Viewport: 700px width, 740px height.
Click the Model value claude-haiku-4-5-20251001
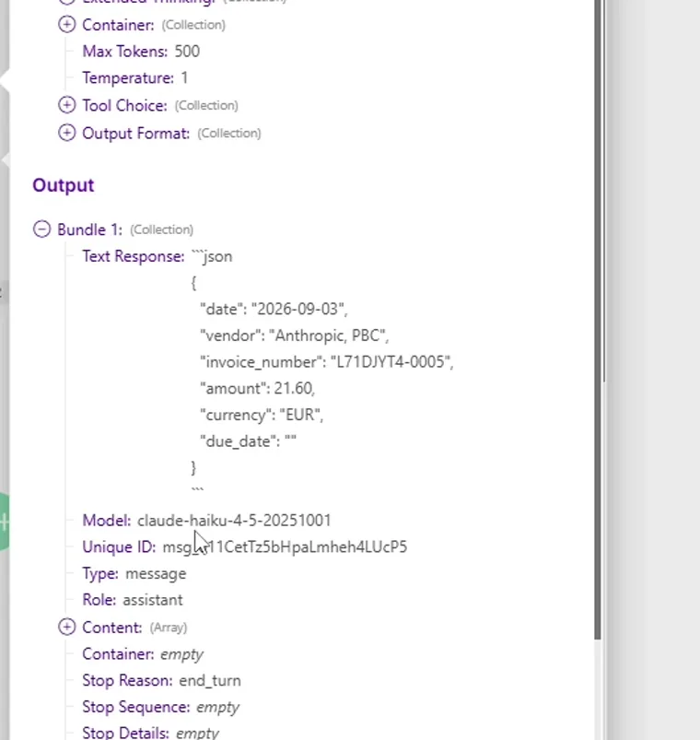(x=234, y=521)
